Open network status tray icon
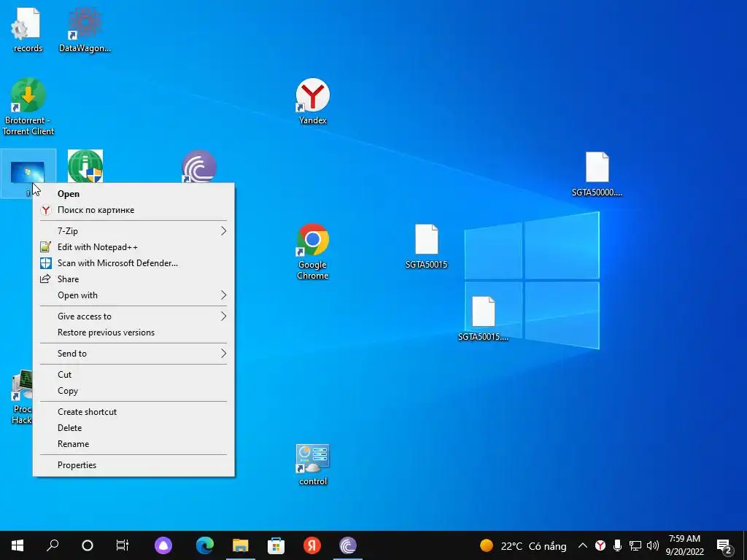The width and height of the screenshot is (747, 560). [635, 545]
